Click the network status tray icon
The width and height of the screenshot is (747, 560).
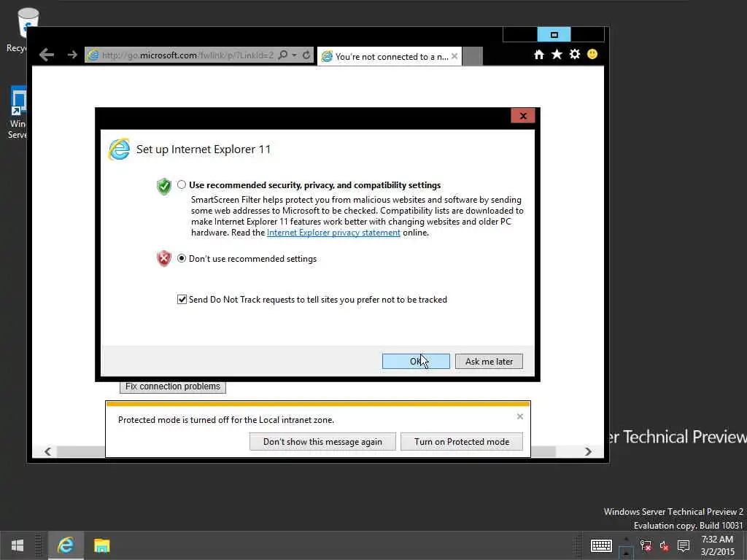[x=646, y=545]
